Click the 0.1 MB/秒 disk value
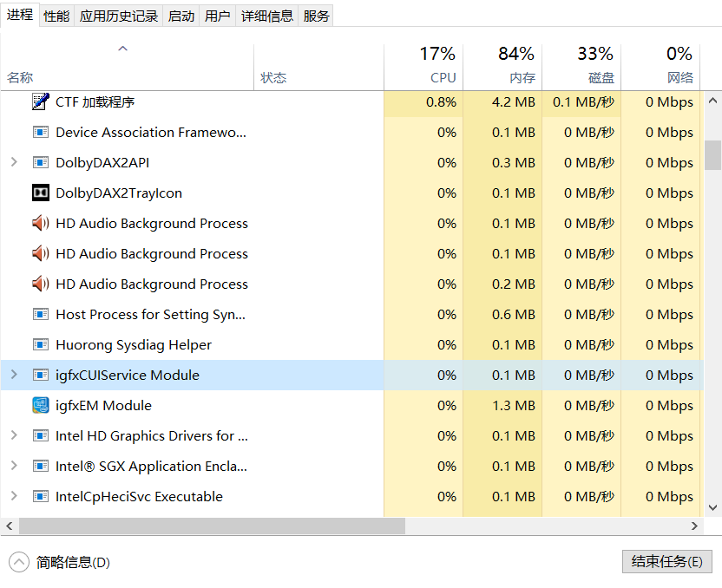The height and width of the screenshot is (588, 722). (583, 102)
